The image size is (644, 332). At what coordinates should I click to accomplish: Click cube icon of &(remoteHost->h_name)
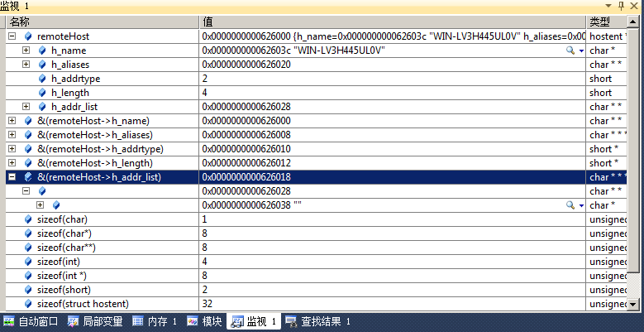click(28, 121)
